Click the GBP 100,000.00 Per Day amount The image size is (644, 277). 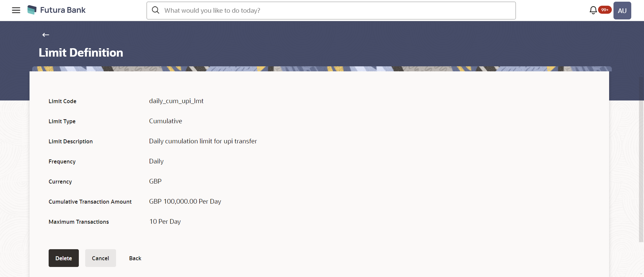click(x=185, y=201)
